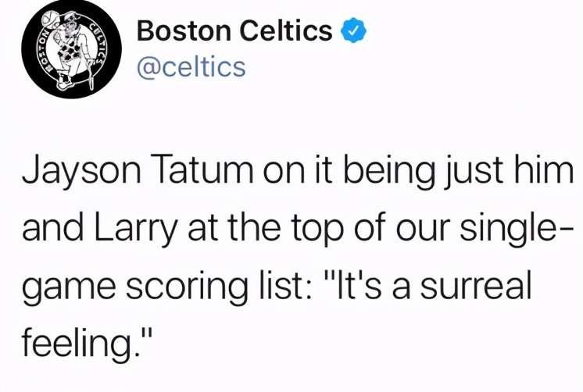
Task: Click the blue verified checkmark badge
Action: point(353,30)
